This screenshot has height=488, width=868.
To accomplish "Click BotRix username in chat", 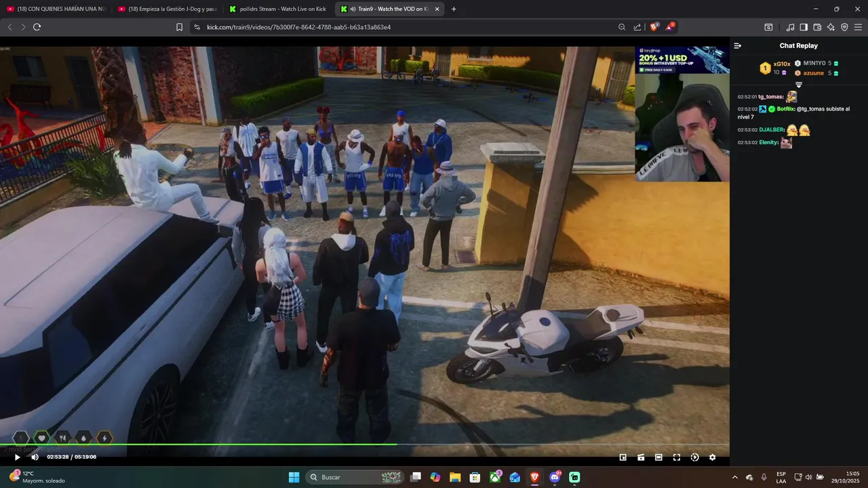I will coord(785,108).
